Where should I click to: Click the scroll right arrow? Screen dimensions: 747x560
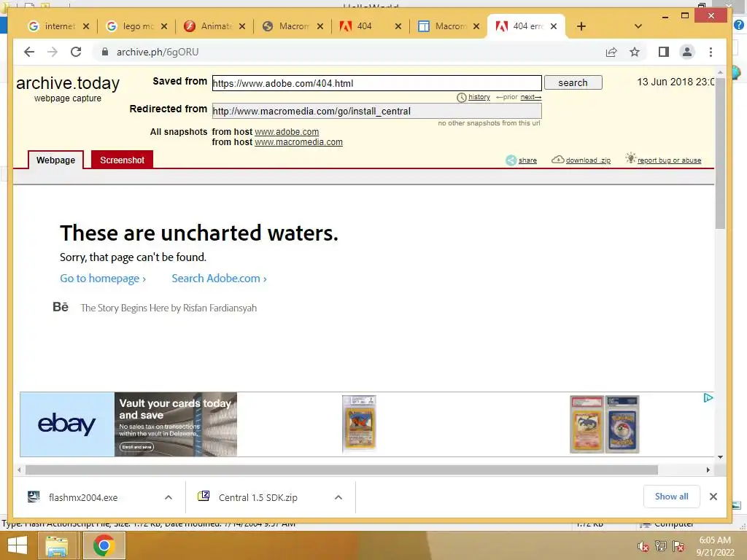pos(708,470)
